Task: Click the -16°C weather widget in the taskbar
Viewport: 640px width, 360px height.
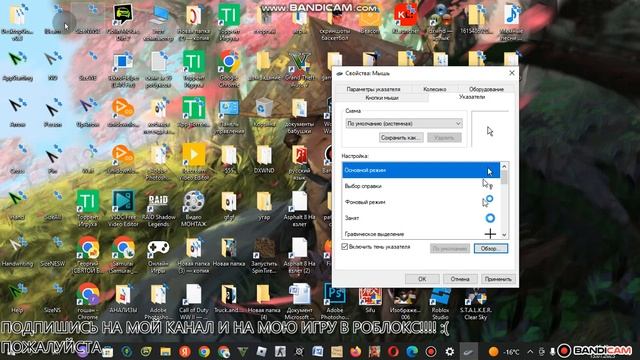Action: (x=505, y=351)
